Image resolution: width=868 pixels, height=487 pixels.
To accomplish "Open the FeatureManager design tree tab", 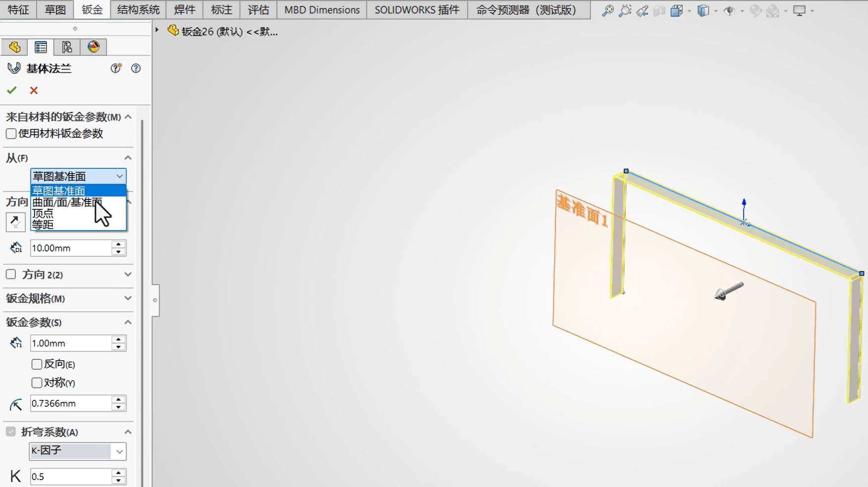I will (x=14, y=47).
